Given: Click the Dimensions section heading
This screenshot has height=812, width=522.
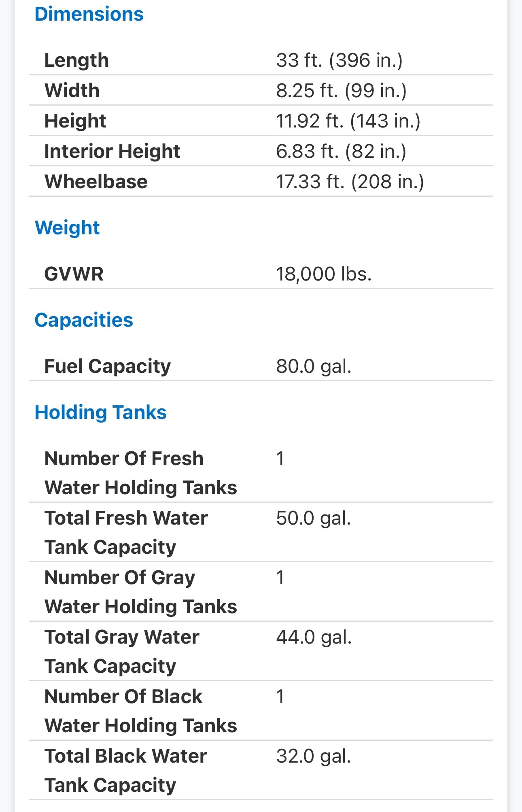Looking at the screenshot, I should [89, 14].
